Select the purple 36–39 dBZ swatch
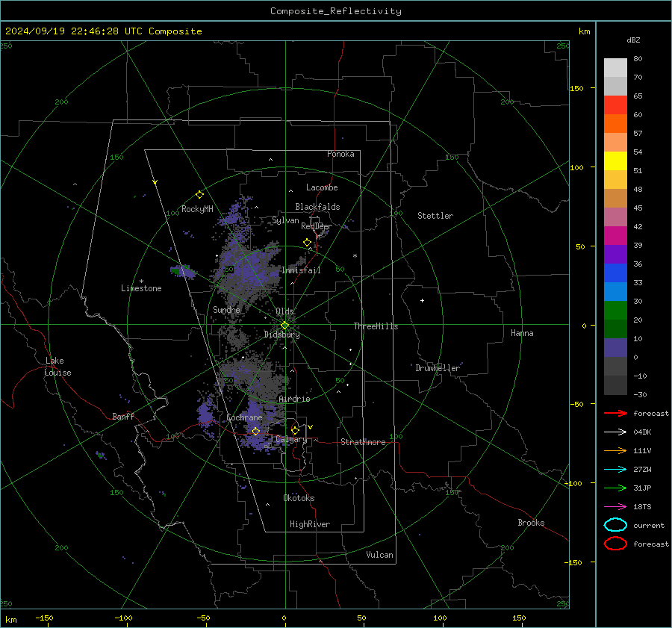 (615, 255)
